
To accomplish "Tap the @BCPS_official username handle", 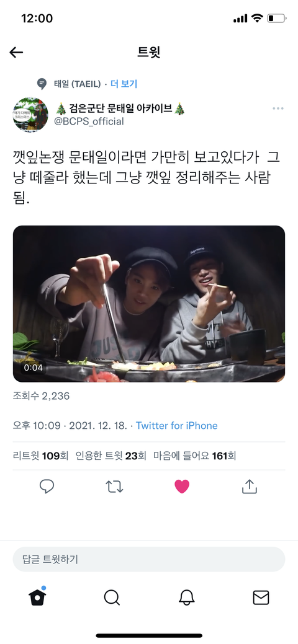I will tap(89, 121).
